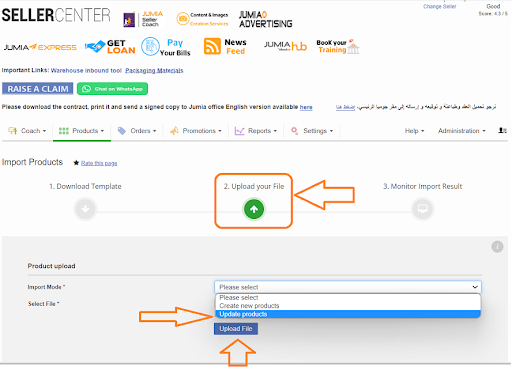Open the Coach menu
Screen dimensions: 512x370
[x=27, y=131]
